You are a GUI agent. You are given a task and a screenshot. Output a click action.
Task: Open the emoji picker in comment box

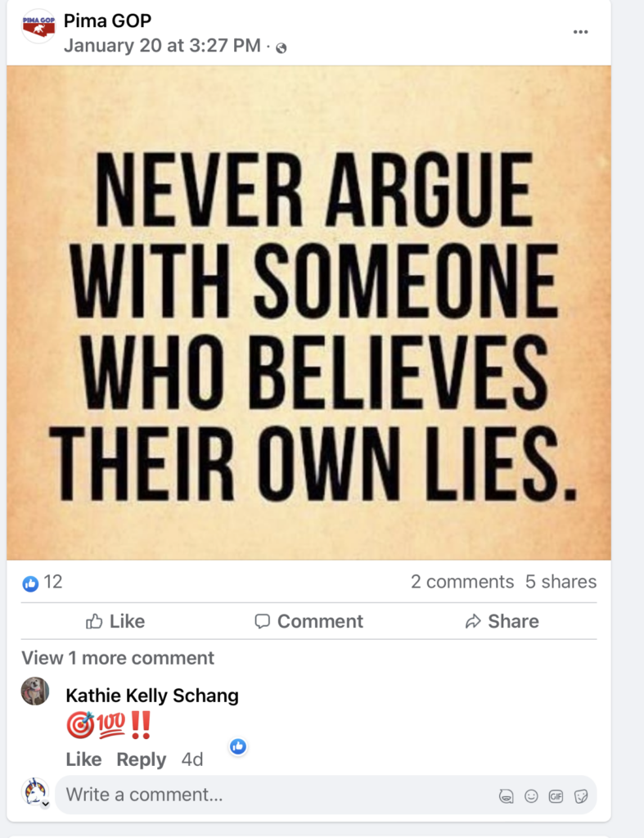coord(531,796)
